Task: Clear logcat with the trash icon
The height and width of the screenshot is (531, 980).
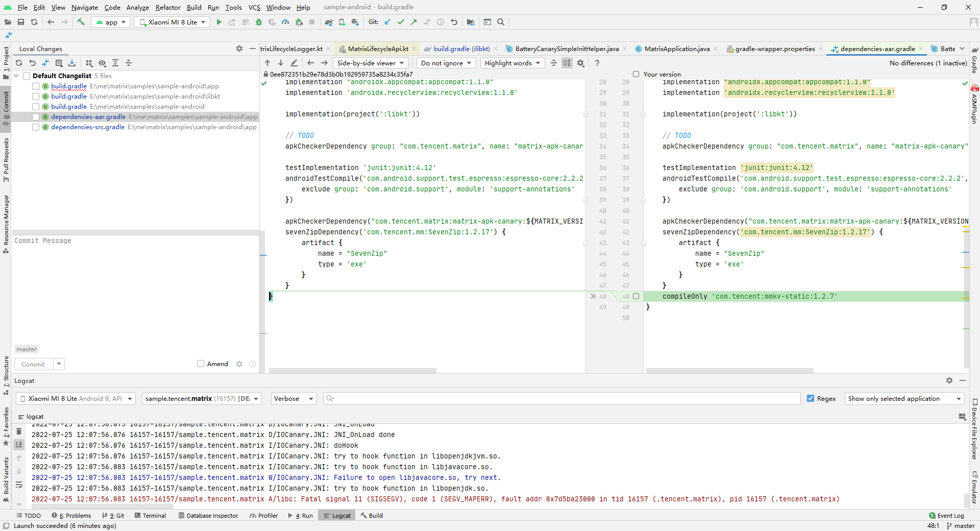Action: [x=19, y=431]
